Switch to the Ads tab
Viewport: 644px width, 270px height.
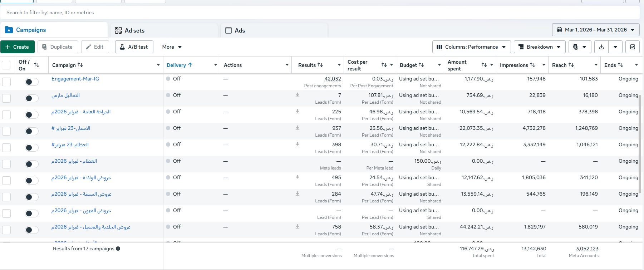tap(274, 30)
